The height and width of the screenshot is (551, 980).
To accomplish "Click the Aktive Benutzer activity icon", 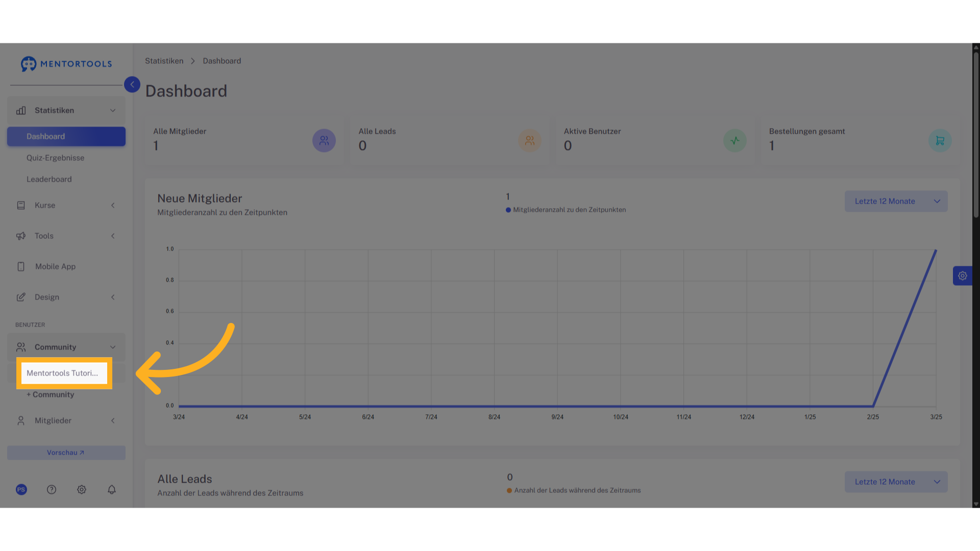I will 735,141.
